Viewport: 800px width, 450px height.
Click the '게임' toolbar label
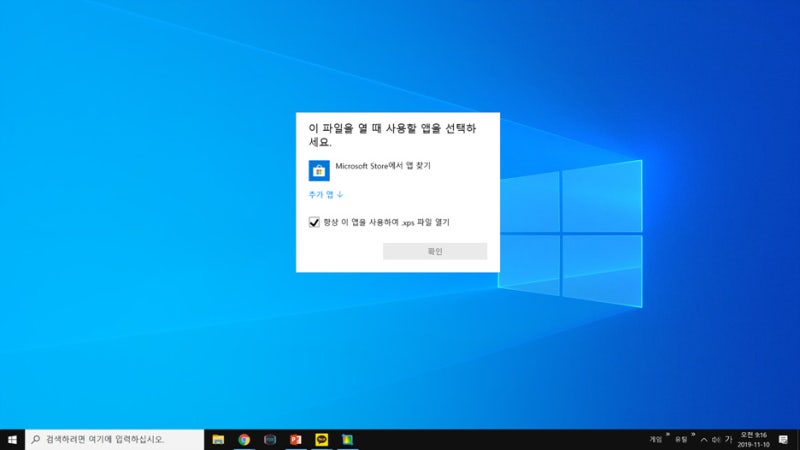pyautogui.click(x=656, y=439)
